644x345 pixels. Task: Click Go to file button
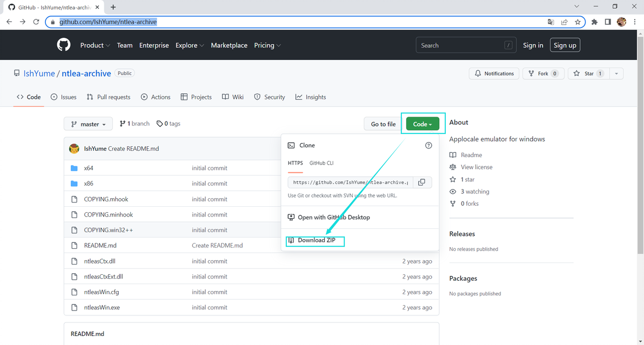tap(383, 124)
